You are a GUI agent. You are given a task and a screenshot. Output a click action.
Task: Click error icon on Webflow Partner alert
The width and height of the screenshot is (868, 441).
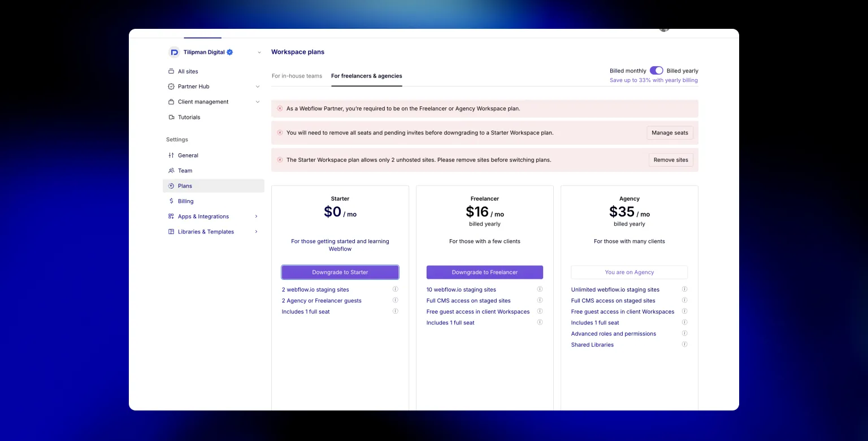[280, 109]
